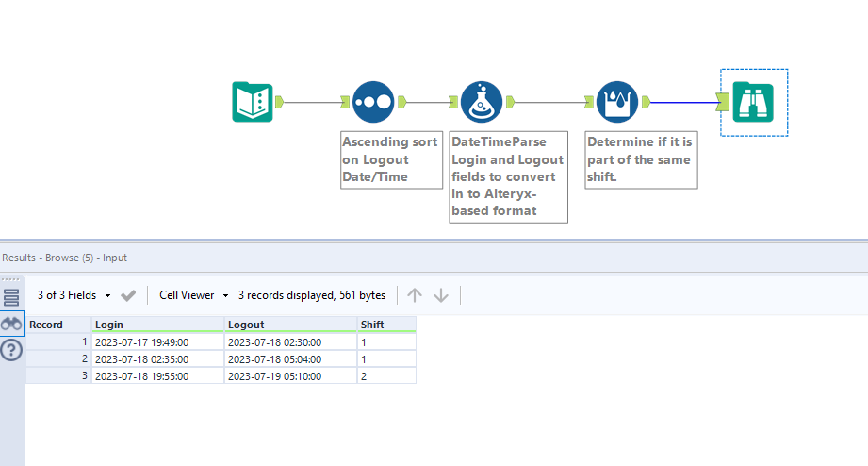Apply field selection with checkmark icon
Viewport: 868px width, 466px height.
pyautogui.click(x=128, y=295)
